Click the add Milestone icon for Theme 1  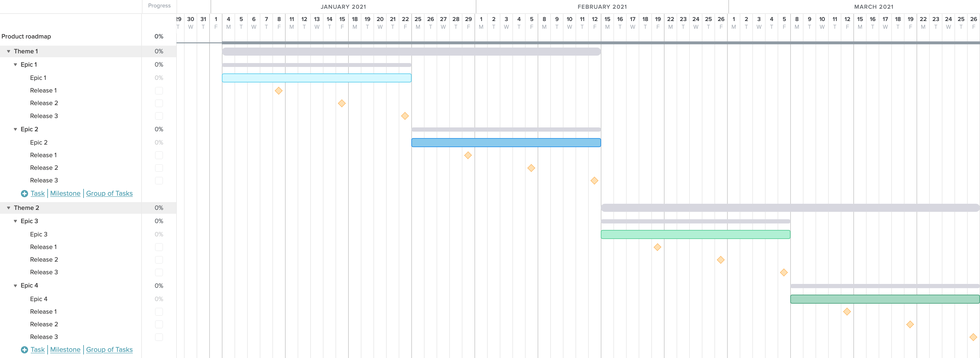click(65, 193)
